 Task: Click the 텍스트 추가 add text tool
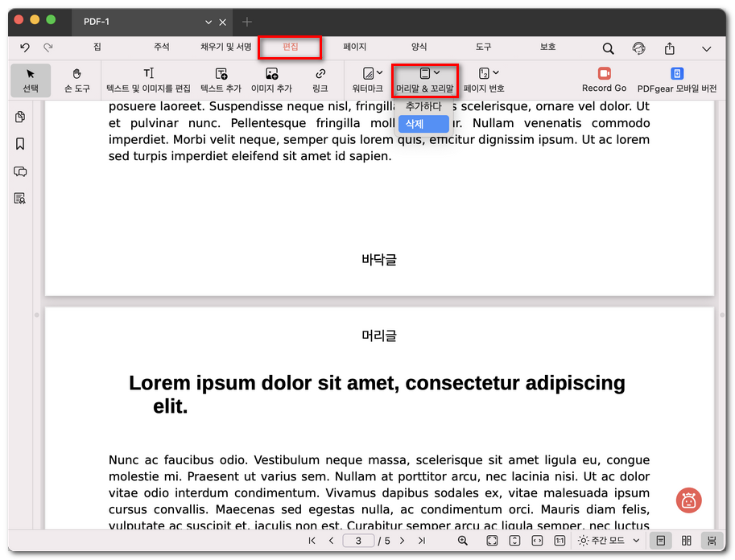tap(221, 80)
